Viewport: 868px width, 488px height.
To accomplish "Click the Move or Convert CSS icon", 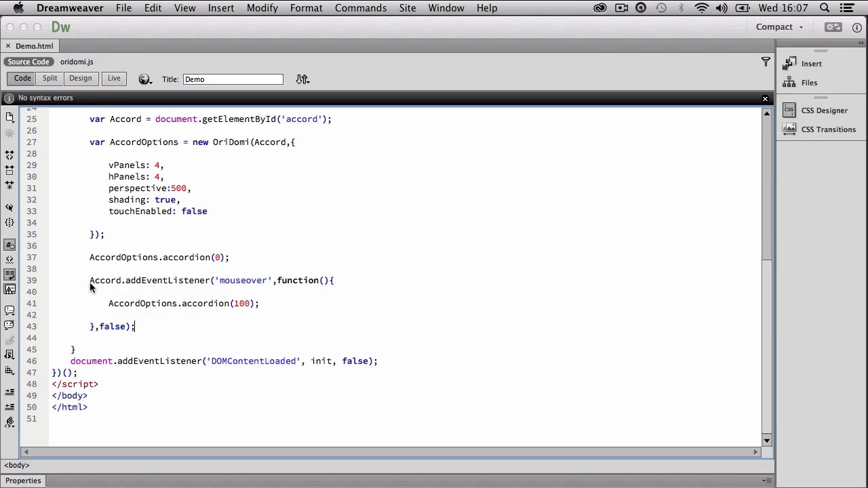I will (x=9, y=371).
